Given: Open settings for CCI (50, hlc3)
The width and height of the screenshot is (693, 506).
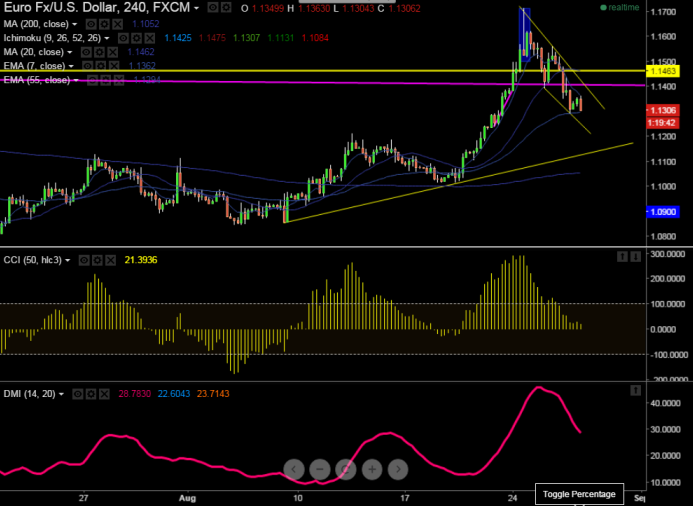Looking at the screenshot, I should pos(97,260).
